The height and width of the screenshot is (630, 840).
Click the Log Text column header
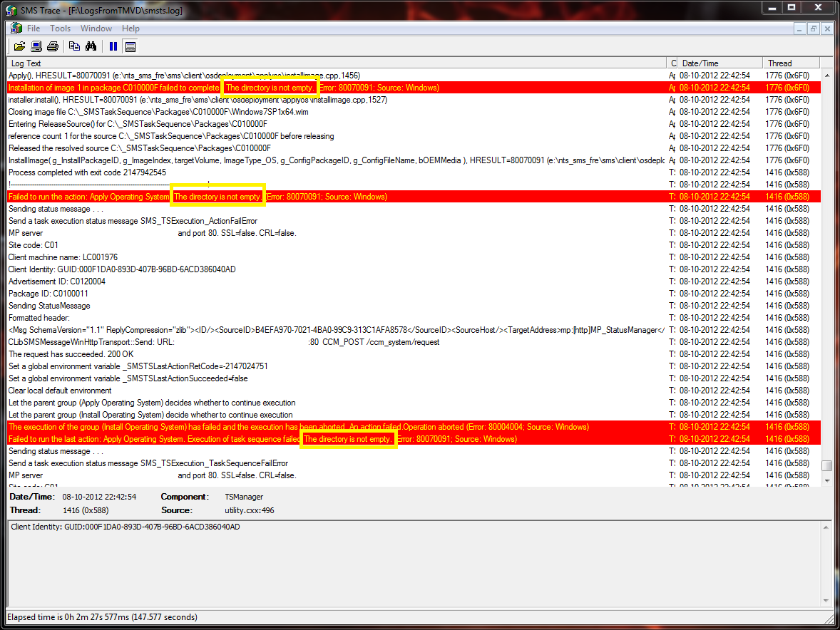(335, 63)
